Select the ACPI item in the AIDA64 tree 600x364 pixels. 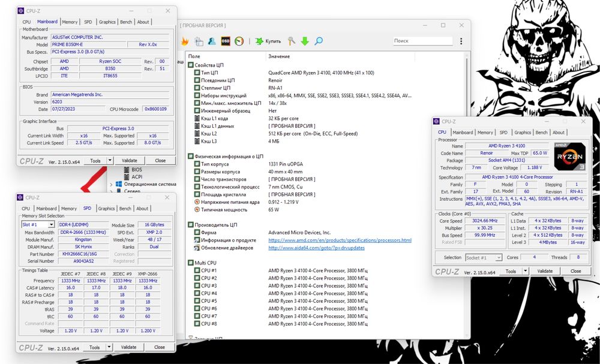(x=137, y=177)
